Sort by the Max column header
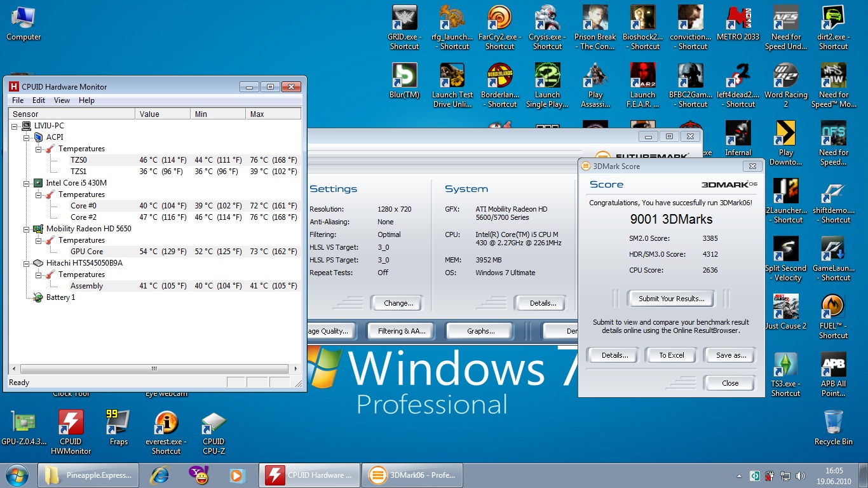The height and width of the screenshot is (488, 868). pos(274,114)
